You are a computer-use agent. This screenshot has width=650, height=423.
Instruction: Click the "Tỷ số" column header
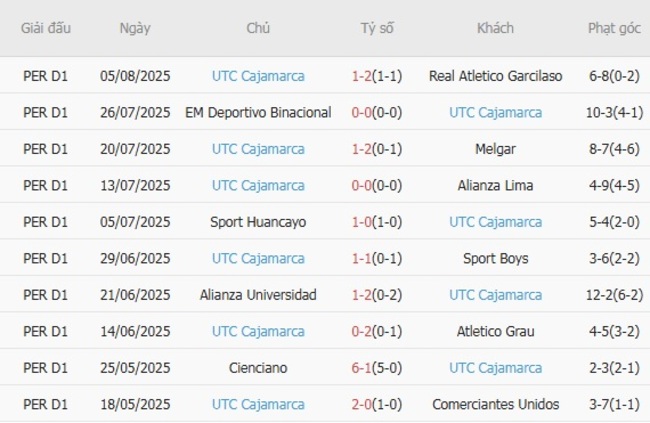tap(377, 28)
